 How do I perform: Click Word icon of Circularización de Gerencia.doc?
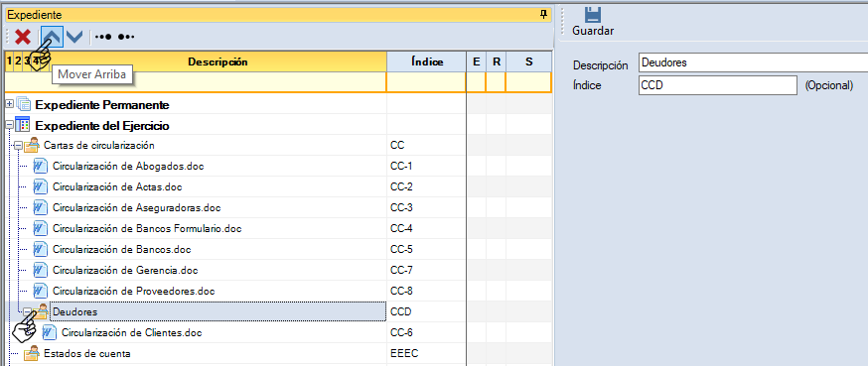click(x=41, y=271)
